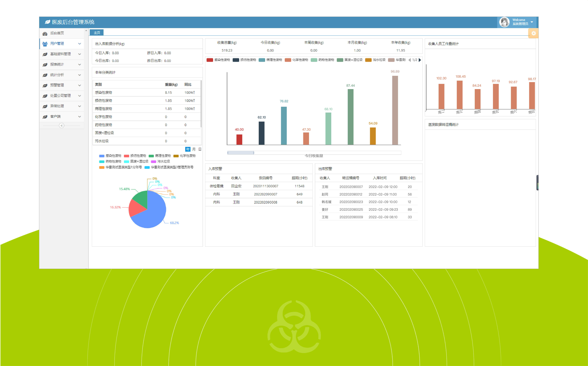This screenshot has width=588, height=366.
Task: Open 报表统计 menu item
Action: [x=62, y=64]
